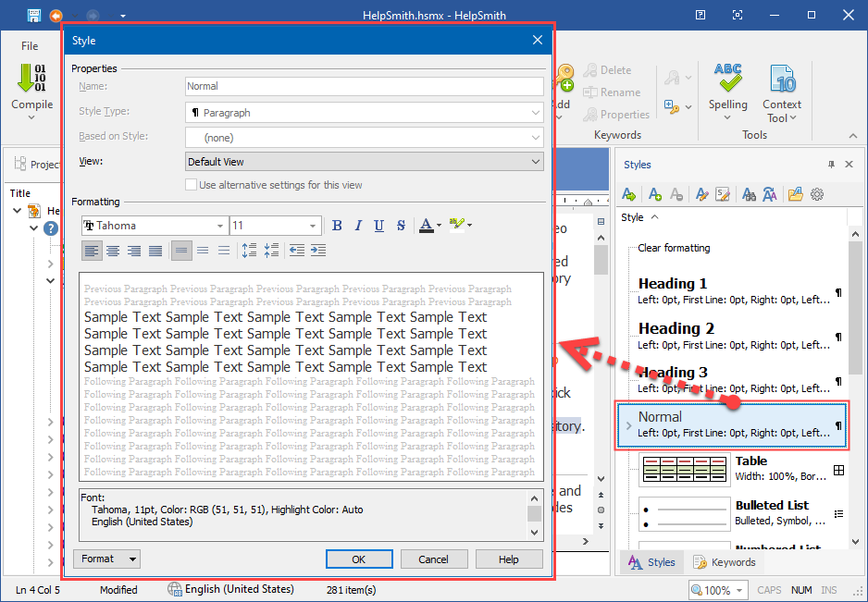Open Styles panel settings gear
The height and width of the screenshot is (602, 868).
pyautogui.click(x=817, y=194)
